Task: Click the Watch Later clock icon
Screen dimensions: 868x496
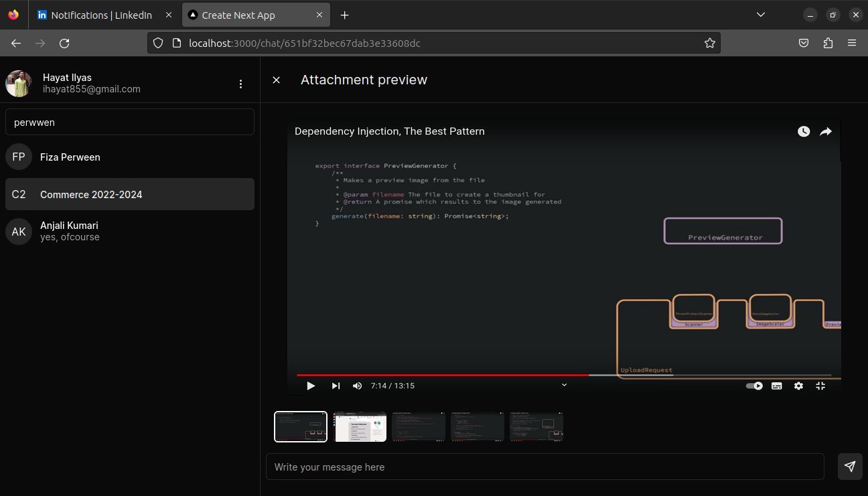Action: pos(804,132)
